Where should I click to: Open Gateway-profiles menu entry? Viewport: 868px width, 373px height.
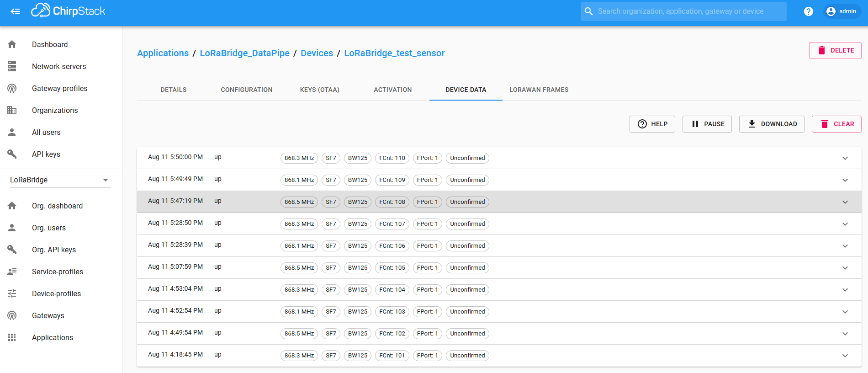(61, 88)
